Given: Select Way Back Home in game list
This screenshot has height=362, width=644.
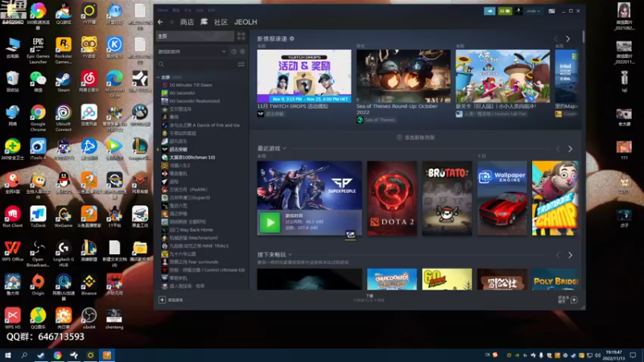Looking at the screenshot, I should click(x=191, y=230).
